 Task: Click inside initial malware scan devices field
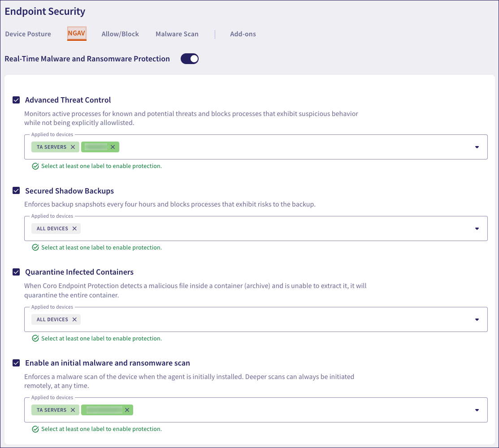256,410
